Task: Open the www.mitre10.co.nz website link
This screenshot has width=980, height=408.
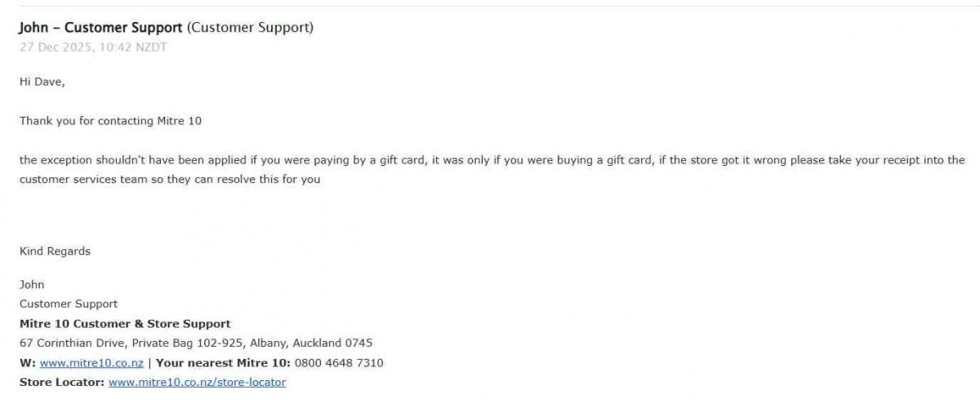Action: [91, 363]
